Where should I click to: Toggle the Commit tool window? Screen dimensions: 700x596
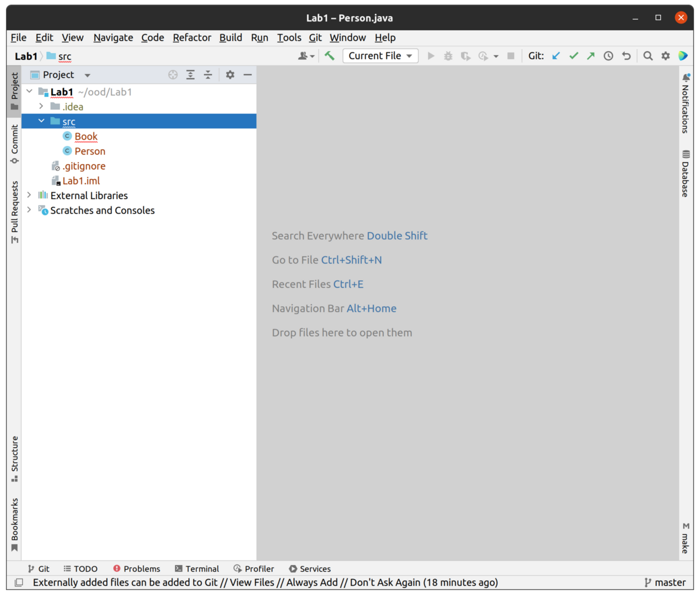pyautogui.click(x=14, y=144)
